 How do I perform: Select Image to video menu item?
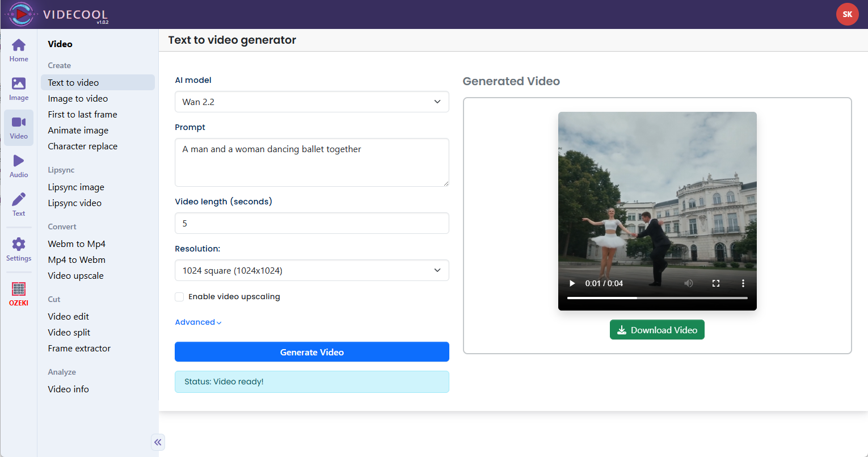(78, 99)
